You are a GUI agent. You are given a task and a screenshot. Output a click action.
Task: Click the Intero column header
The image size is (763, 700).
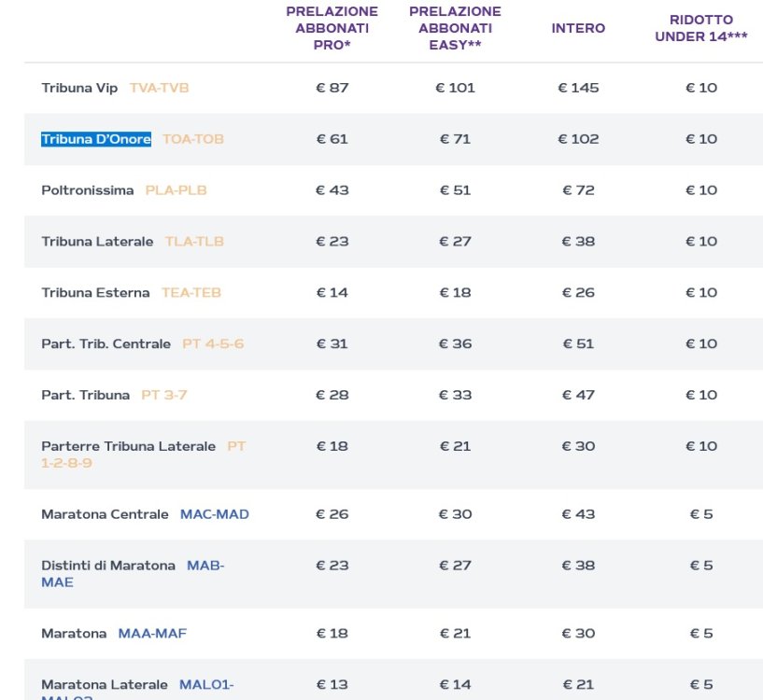pos(578,28)
